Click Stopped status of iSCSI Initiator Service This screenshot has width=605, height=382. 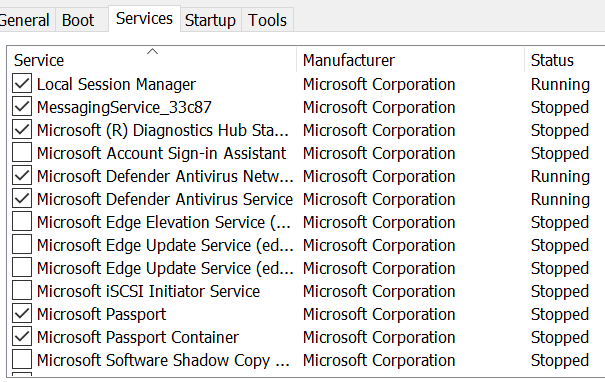pyautogui.click(x=560, y=291)
